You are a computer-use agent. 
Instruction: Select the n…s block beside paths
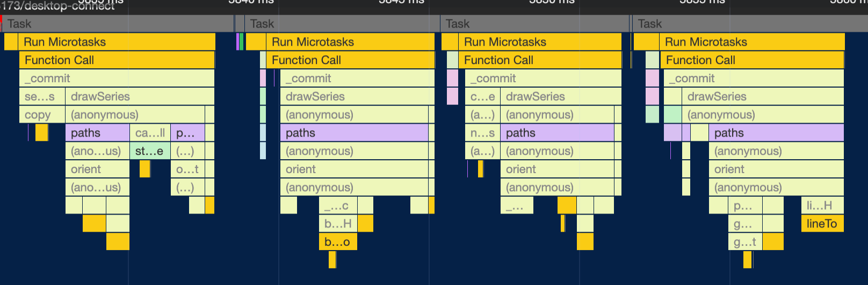482,133
